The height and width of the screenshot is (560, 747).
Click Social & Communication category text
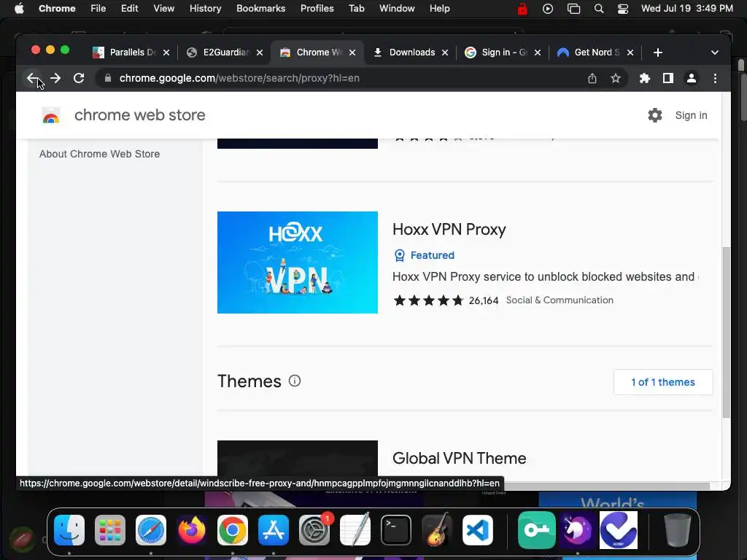tap(560, 300)
